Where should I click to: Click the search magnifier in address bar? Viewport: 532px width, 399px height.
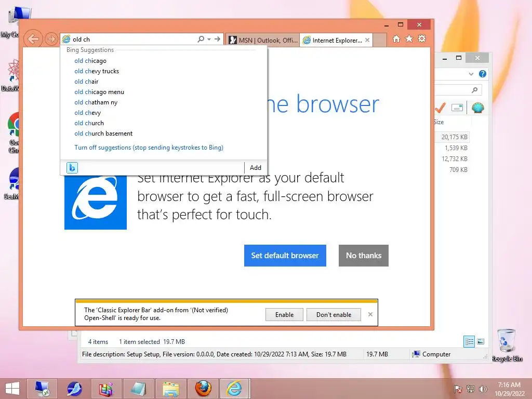201,39
